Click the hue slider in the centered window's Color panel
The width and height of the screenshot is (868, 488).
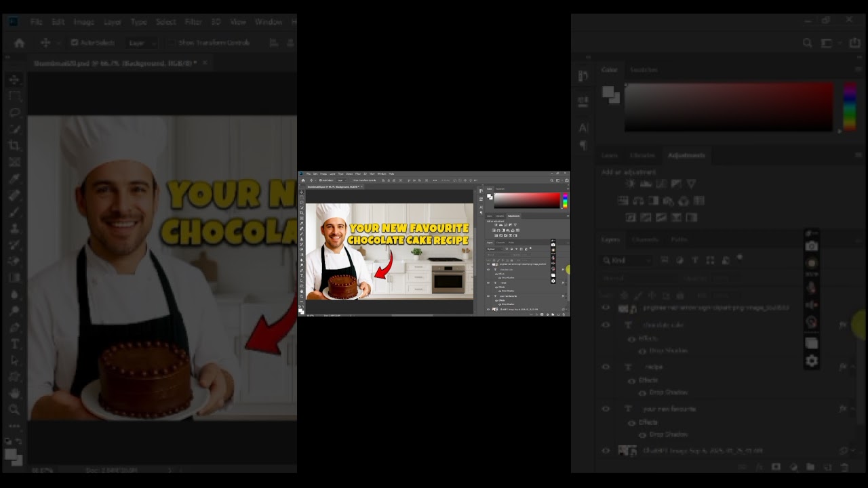(x=564, y=201)
